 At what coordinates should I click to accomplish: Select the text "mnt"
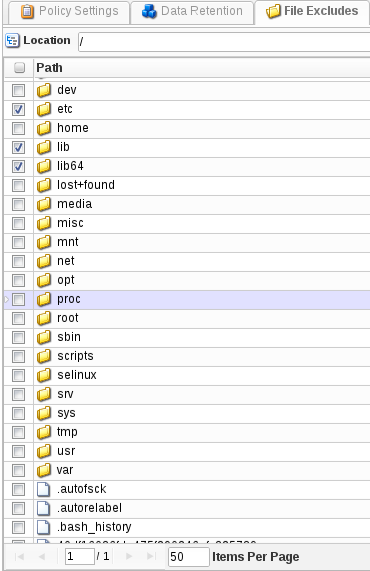(x=68, y=242)
